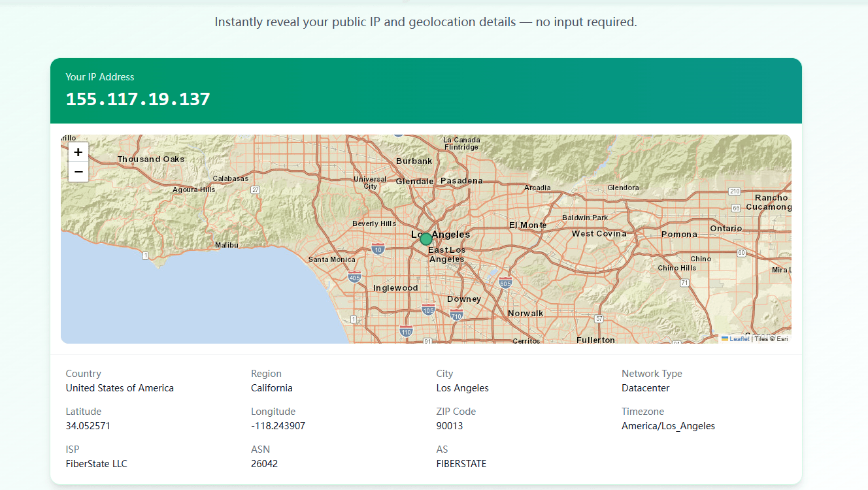
Task: Click the "Your IP Address" label
Action: coord(100,77)
